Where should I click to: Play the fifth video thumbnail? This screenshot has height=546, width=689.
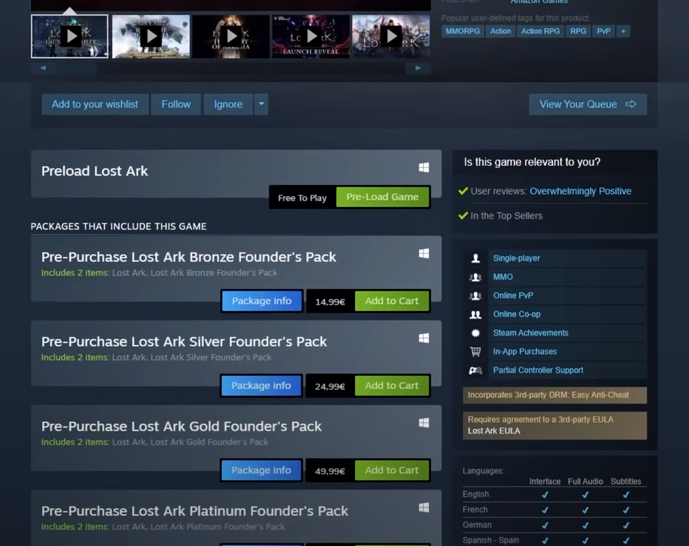click(x=391, y=36)
